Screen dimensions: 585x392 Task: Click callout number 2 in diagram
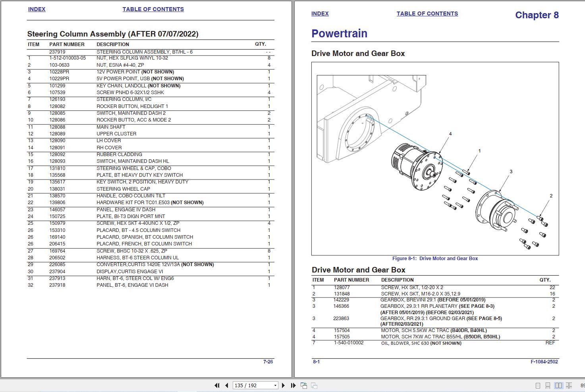[x=551, y=196]
